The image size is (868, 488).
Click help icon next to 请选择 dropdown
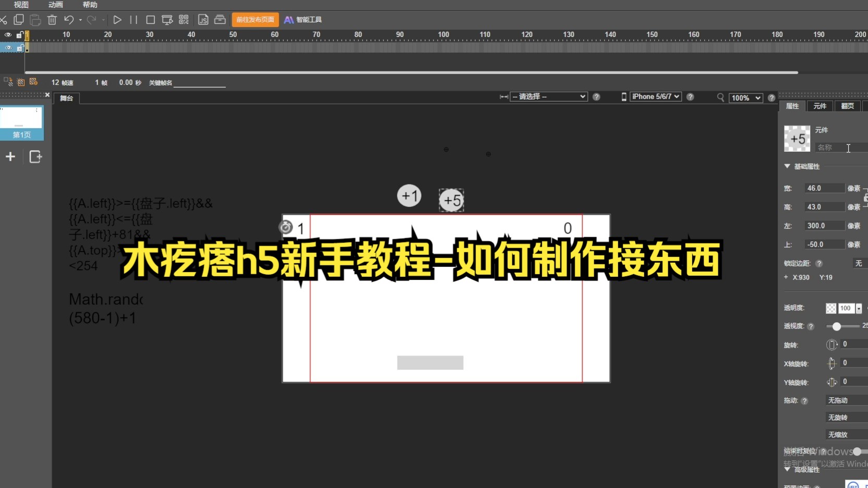tap(596, 97)
